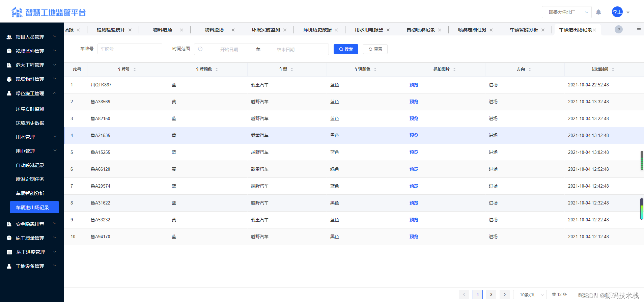Image resolution: width=644 pixels, height=302 pixels.
Task: Open 喷淋定期任务 in sidebar
Action: (x=30, y=179)
